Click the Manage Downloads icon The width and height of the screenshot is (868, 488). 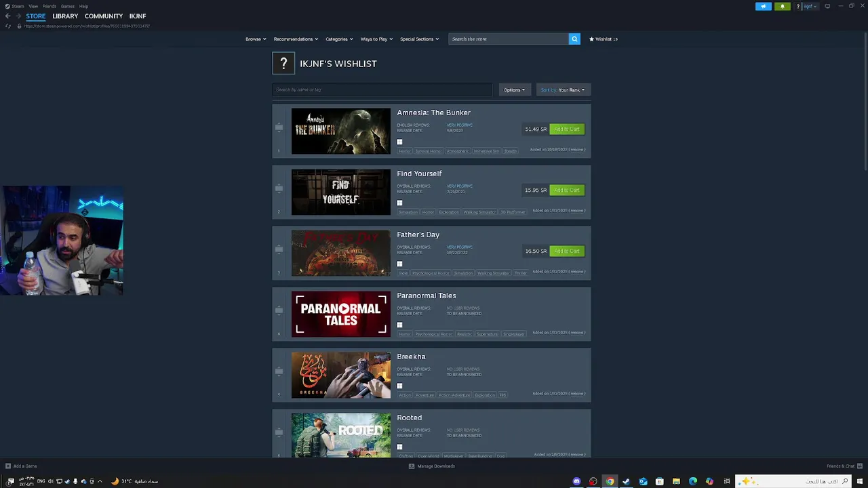tap(412, 466)
